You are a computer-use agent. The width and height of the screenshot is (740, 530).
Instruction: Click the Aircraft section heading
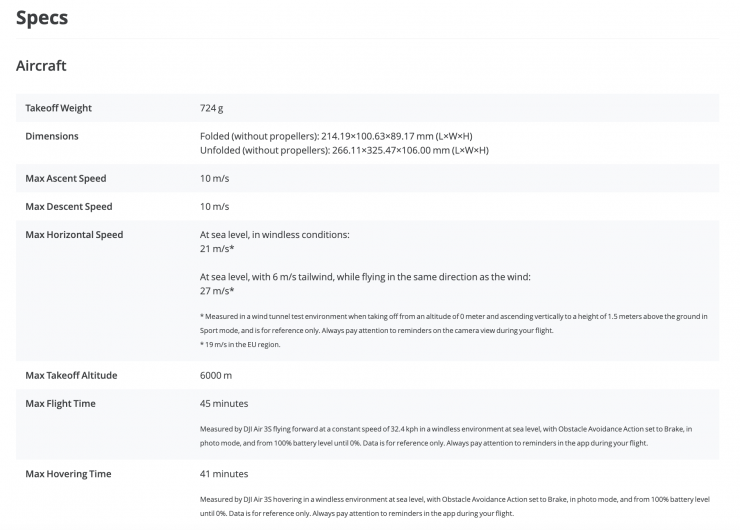click(x=41, y=66)
